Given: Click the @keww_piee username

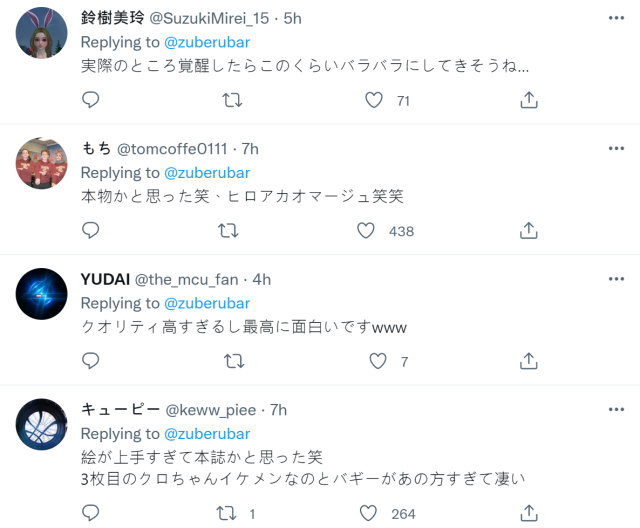Looking at the screenshot, I should (x=212, y=410).
